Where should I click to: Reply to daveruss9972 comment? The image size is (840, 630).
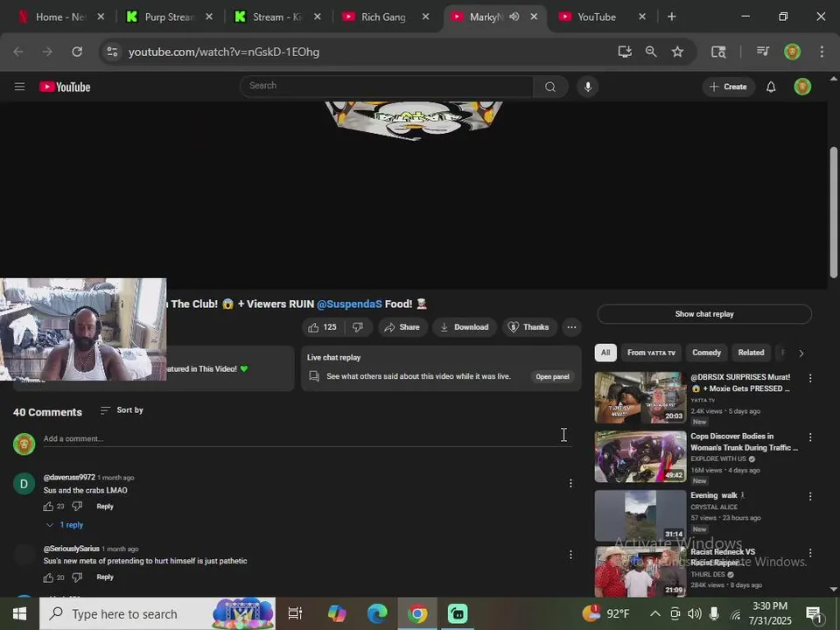[x=105, y=507]
